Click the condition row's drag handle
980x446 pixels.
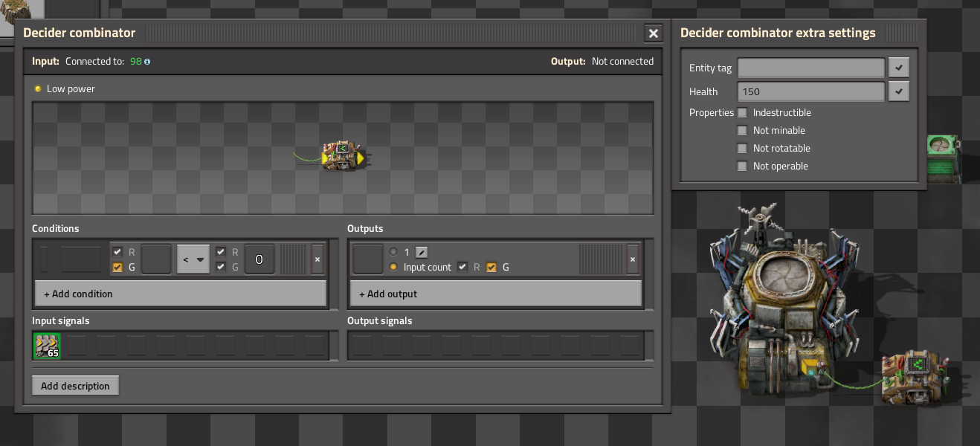pos(293,259)
